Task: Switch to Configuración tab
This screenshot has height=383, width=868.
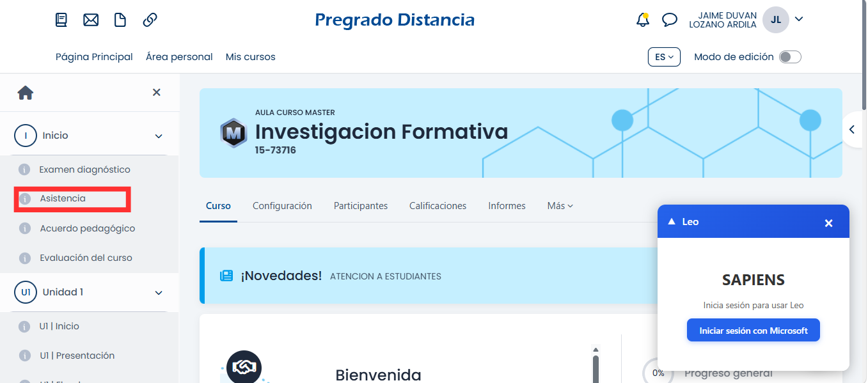Action: [x=282, y=206]
